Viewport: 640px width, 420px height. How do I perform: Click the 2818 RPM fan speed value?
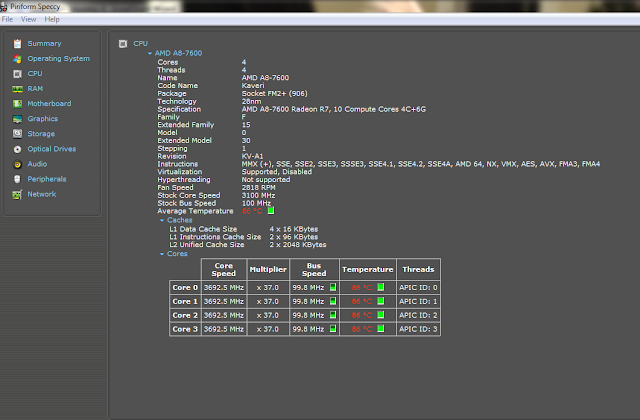[x=259, y=188]
